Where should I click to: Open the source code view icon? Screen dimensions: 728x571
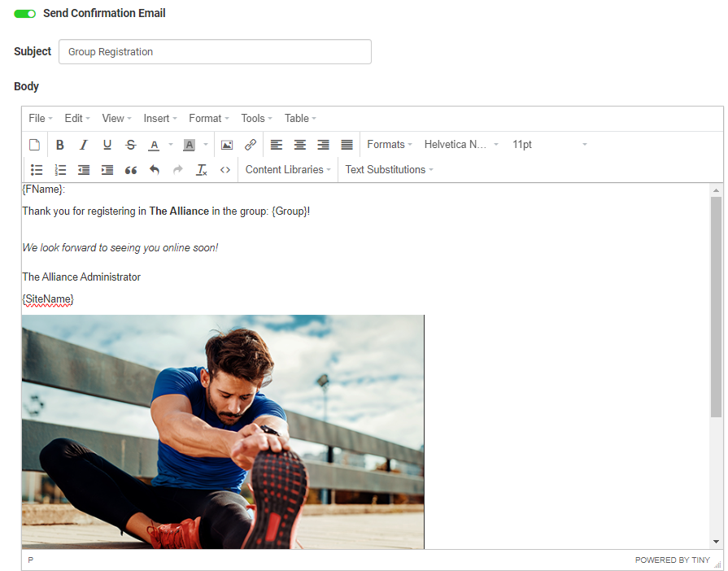[x=225, y=170]
